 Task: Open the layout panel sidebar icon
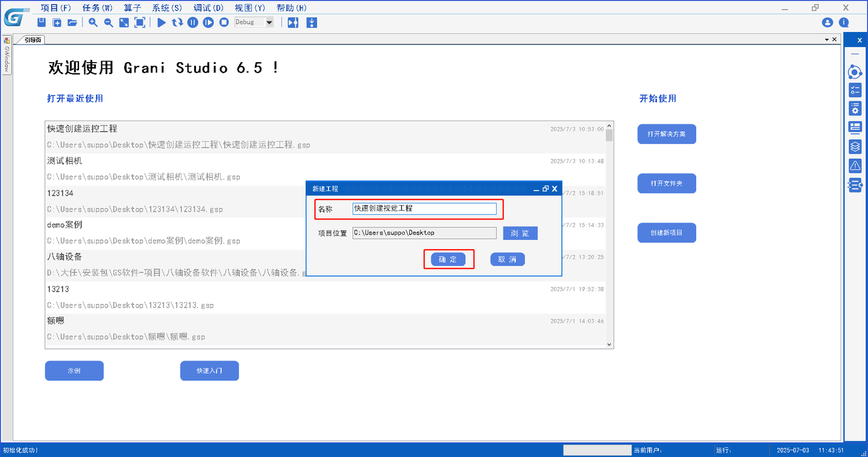click(x=855, y=127)
